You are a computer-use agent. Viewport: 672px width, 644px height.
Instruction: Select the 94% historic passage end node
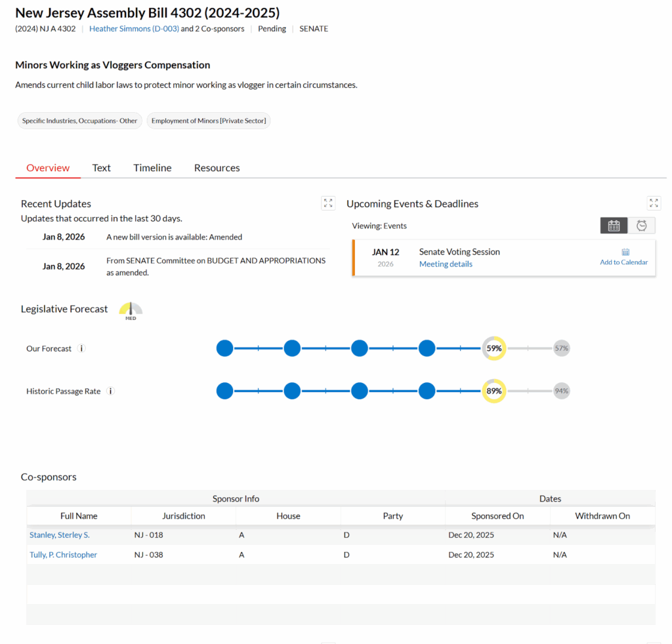(561, 392)
